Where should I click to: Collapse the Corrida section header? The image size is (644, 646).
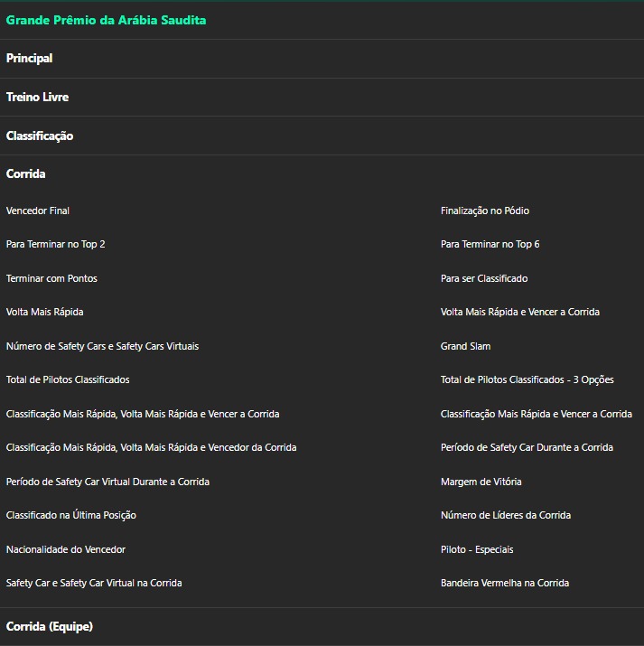click(26, 174)
